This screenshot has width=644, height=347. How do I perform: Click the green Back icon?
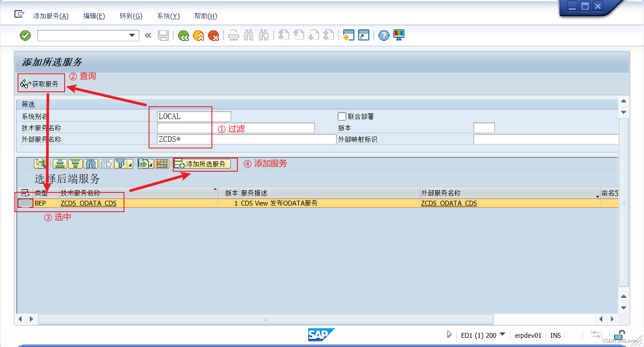tap(184, 36)
